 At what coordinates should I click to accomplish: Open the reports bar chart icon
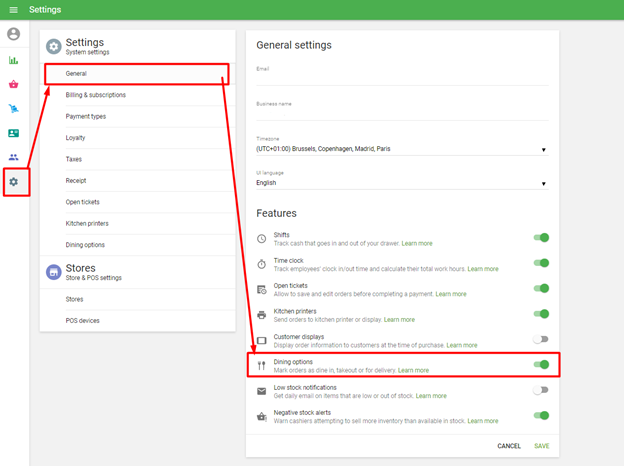pyautogui.click(x=14, y=60)
